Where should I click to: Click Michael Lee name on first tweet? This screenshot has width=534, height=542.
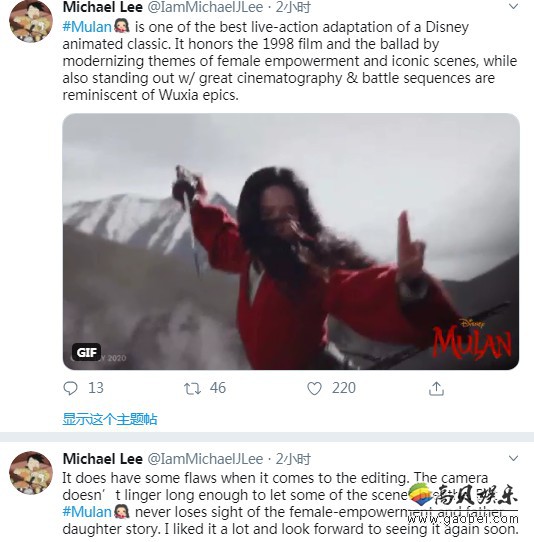(x=103, y=7)
